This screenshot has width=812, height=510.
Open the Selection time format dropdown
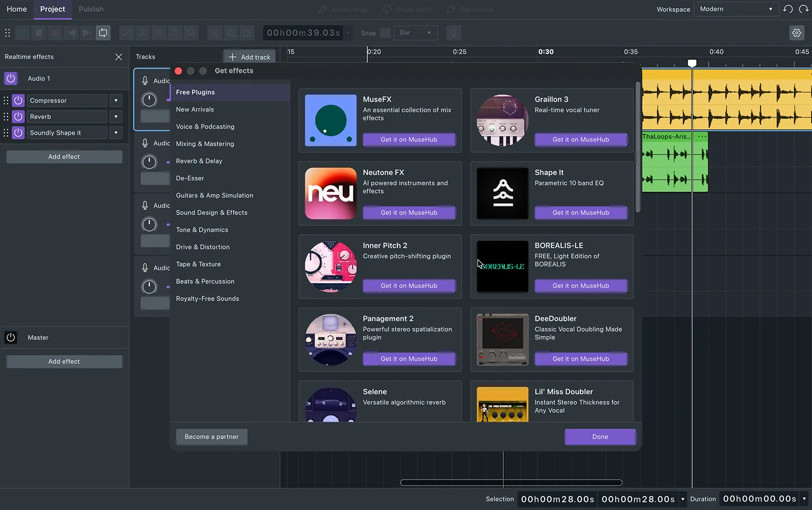(683, 499)
